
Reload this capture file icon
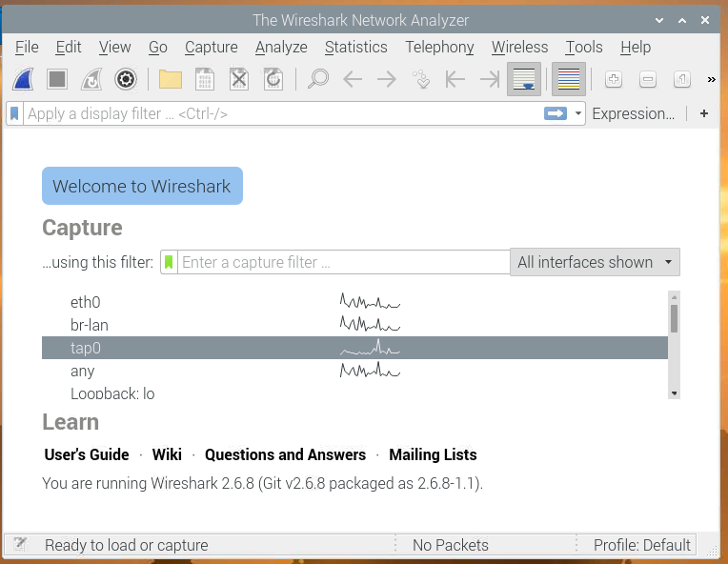(273, 79)
